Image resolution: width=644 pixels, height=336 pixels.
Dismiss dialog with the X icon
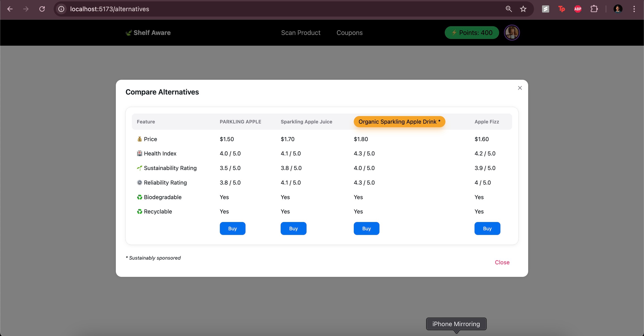click(520, 88)
